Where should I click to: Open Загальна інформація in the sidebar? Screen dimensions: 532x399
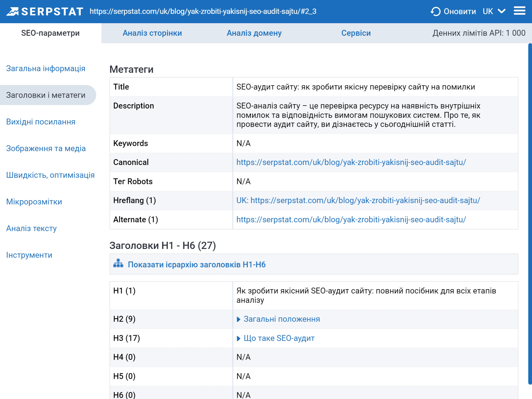coord(46,68)
